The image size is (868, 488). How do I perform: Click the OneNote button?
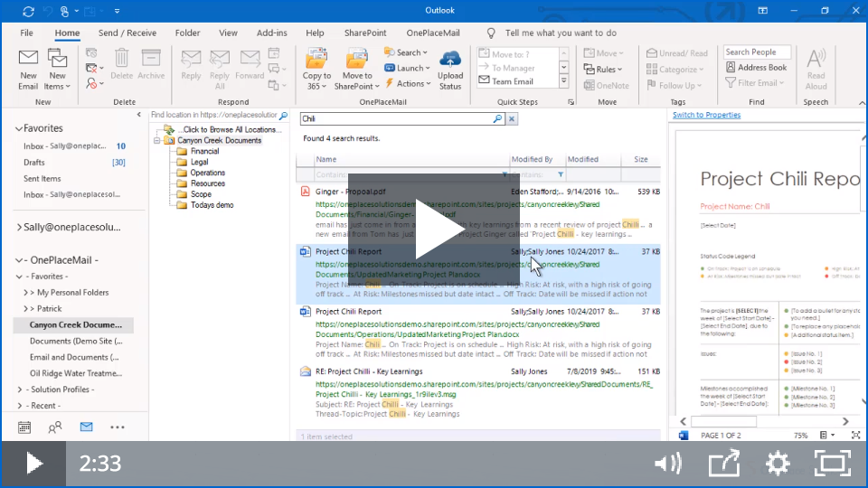click(606, 85)
